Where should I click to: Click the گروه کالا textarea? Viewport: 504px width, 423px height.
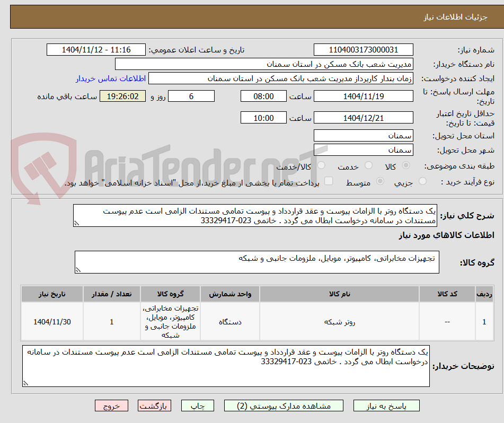[x=257, y=262]
